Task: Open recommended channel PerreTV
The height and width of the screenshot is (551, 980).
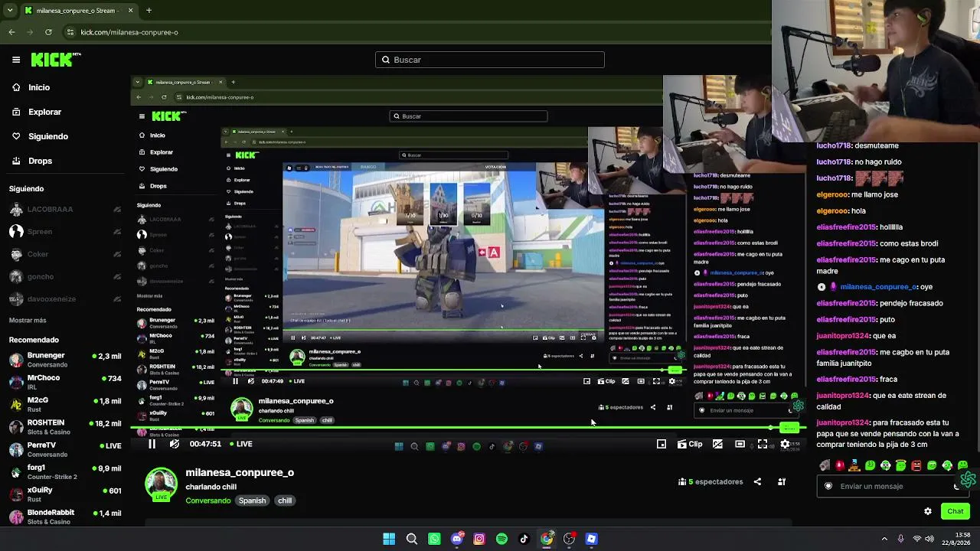Action: click(x=64, y=448)
